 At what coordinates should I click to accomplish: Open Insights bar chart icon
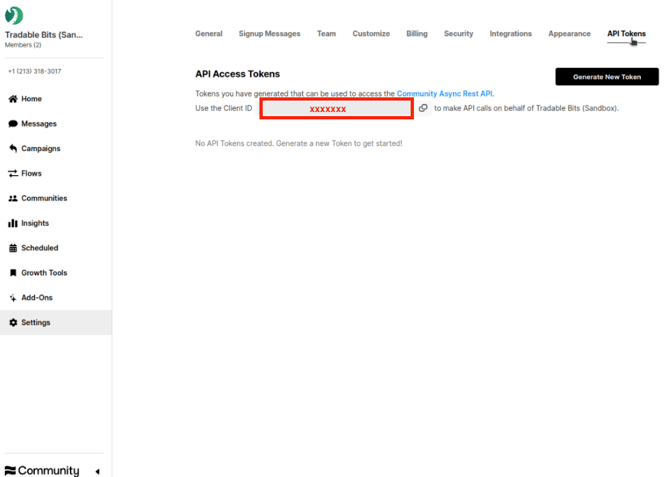pyautogui.click(x=13, y=223)
